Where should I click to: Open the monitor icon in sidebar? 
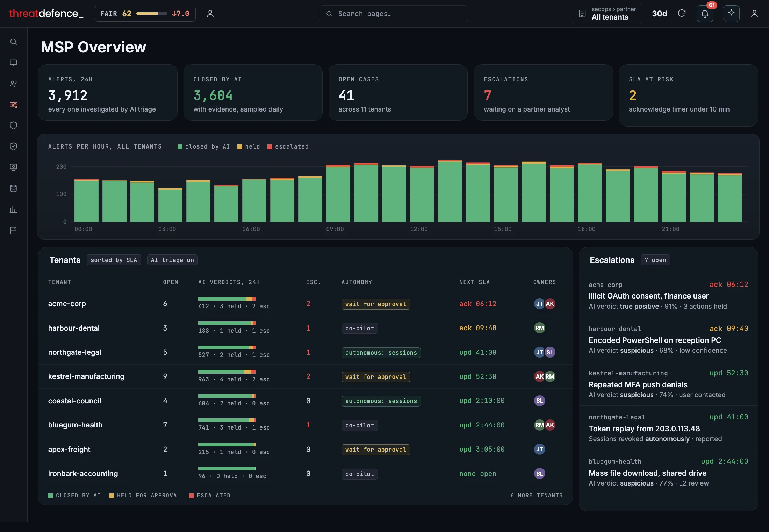point(14,63)
